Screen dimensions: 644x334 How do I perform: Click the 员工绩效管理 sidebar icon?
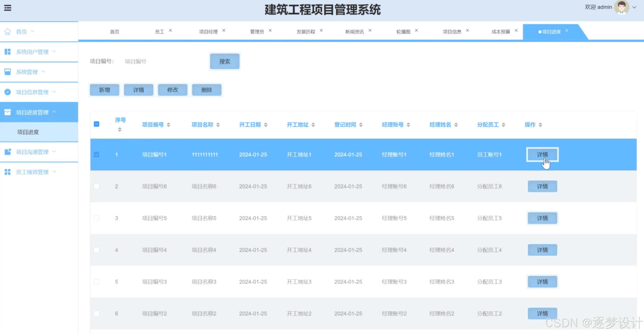coord(8,172)
